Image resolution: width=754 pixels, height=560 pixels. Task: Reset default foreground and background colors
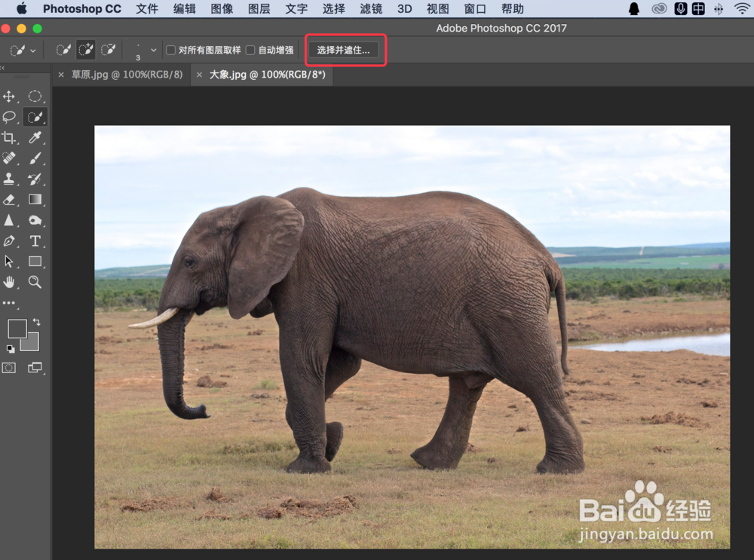[x=10, y=349]
